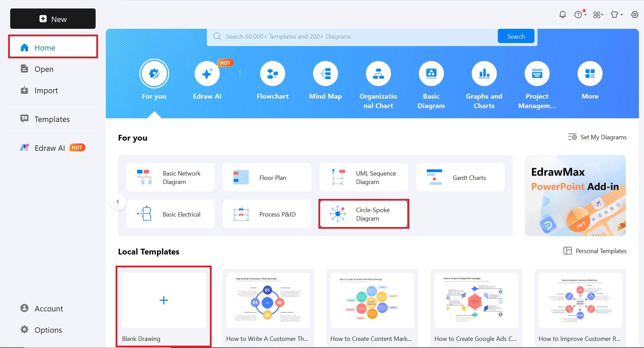Click the previous arrow on diagram list
Image resolution: width=644 pixels, height=348 pixels.
pyautogui.click(x=118, y=202)
